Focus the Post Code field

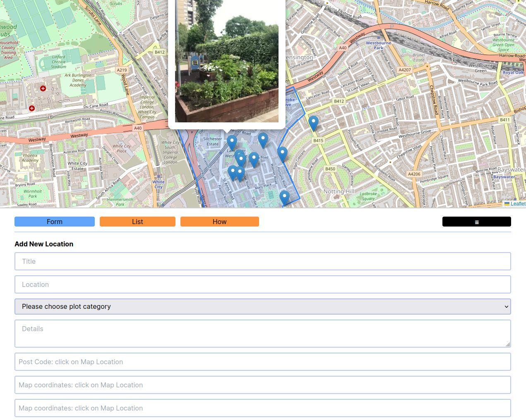263,362
